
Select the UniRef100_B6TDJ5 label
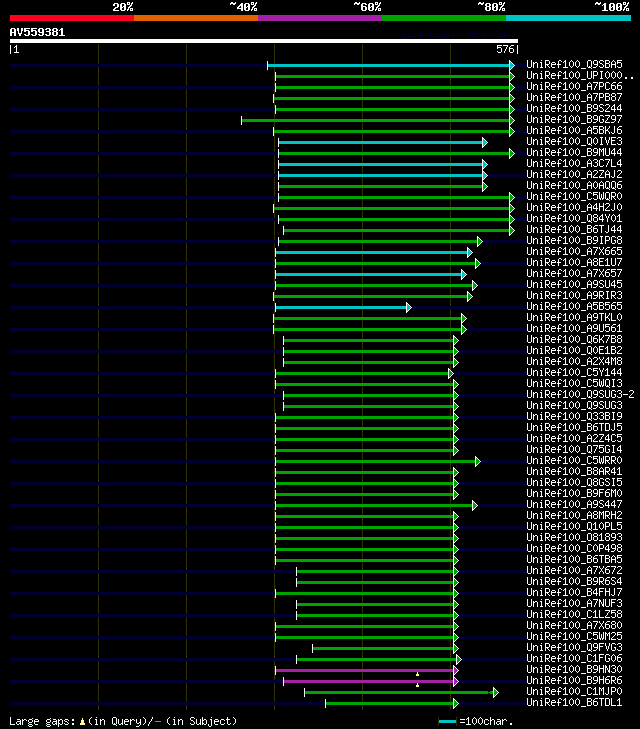[574, 428]
